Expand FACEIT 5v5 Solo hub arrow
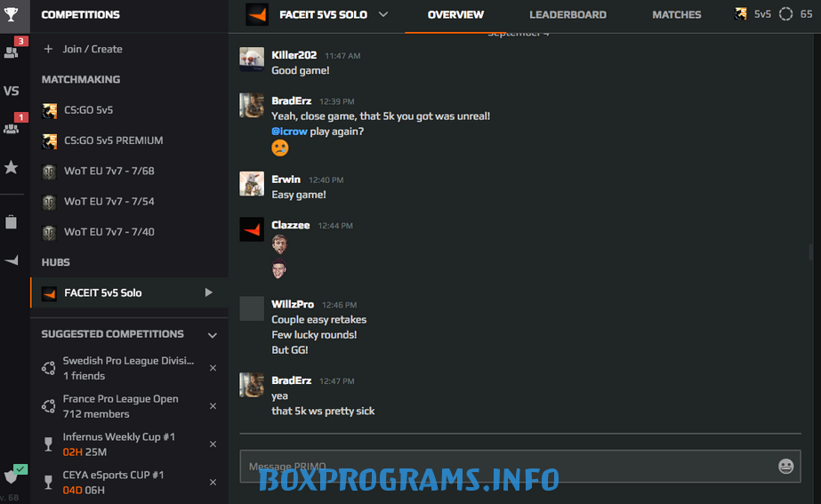 pos(209,292)
